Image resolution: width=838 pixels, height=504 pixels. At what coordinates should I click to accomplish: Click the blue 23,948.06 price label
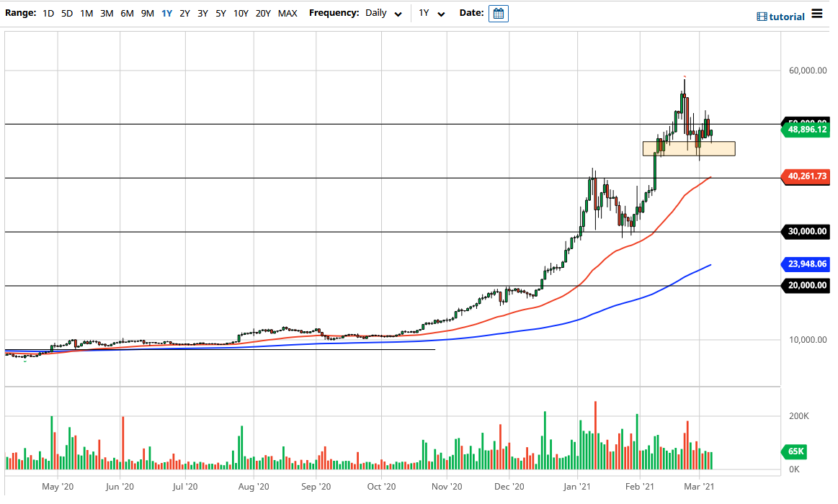coord(805,264)
